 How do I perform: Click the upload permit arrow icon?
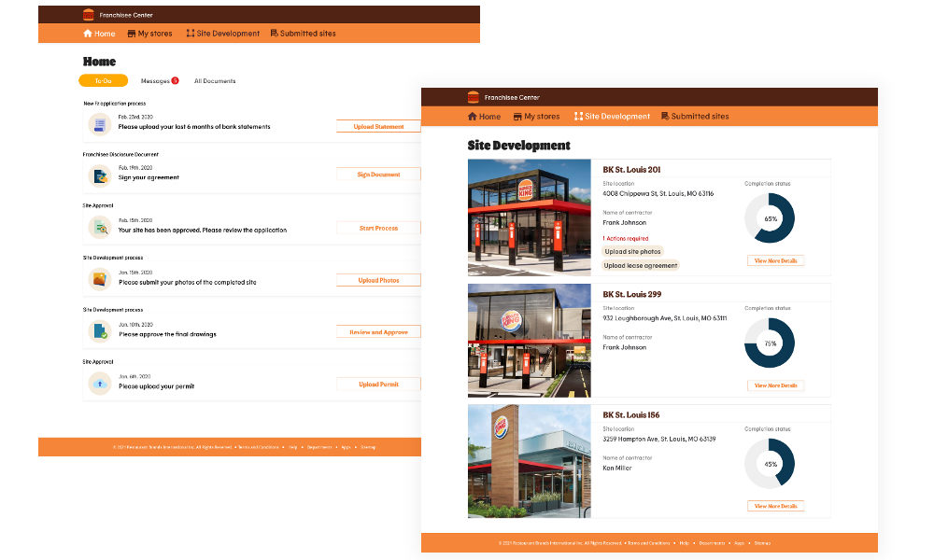[100, 384]
